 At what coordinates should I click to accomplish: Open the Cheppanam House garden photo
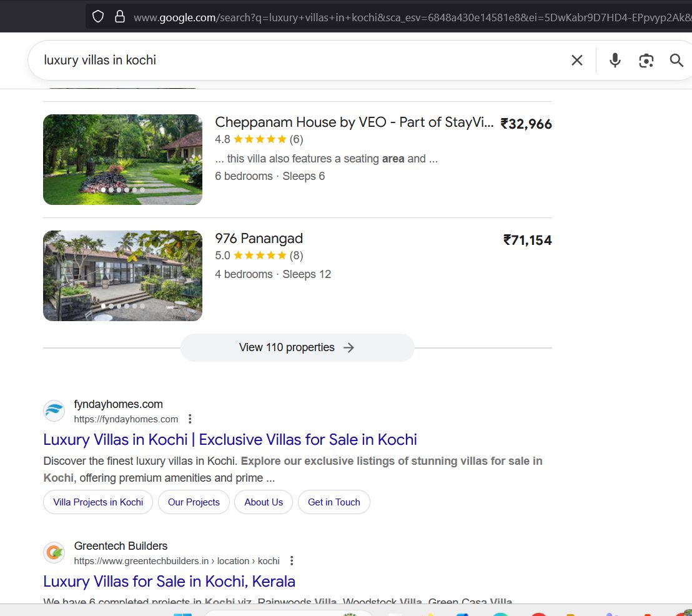click(122, 159)
